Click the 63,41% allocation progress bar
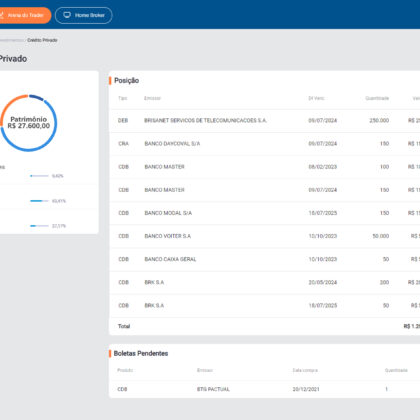 [x=39, y=201]
